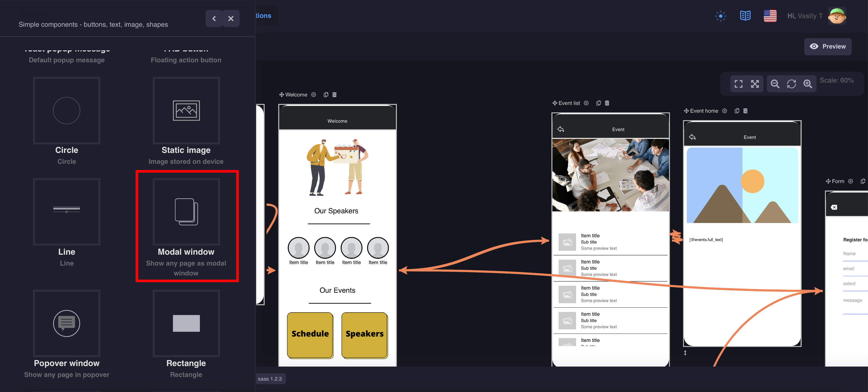Open Welcome page settings gear

click(313, 95)
